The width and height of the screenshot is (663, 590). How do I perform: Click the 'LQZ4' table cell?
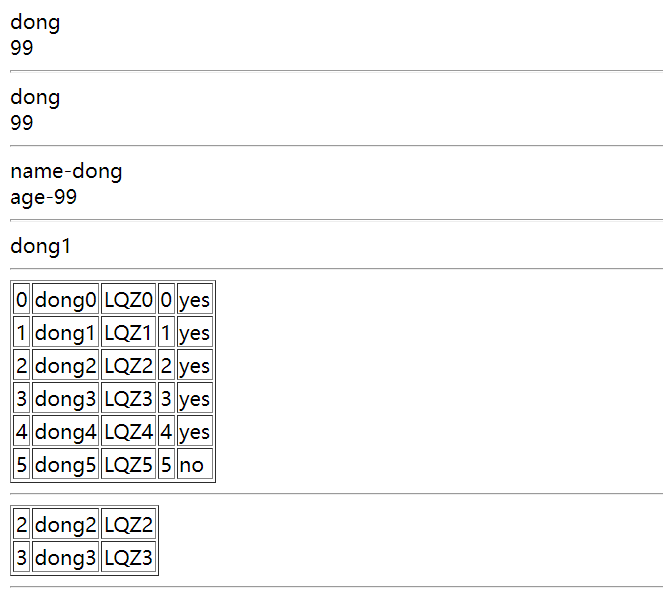click(129, 431)
